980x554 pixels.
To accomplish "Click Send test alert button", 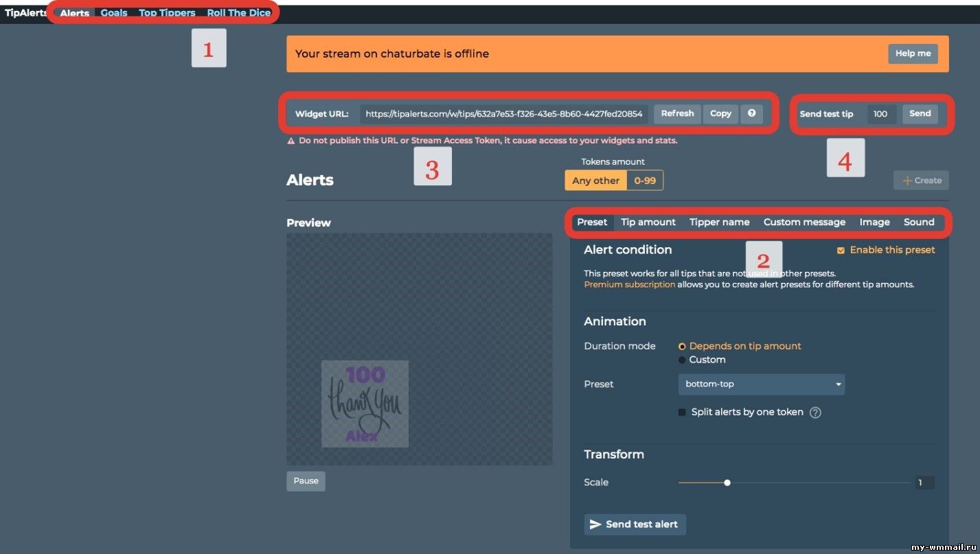I will [635, 524].
